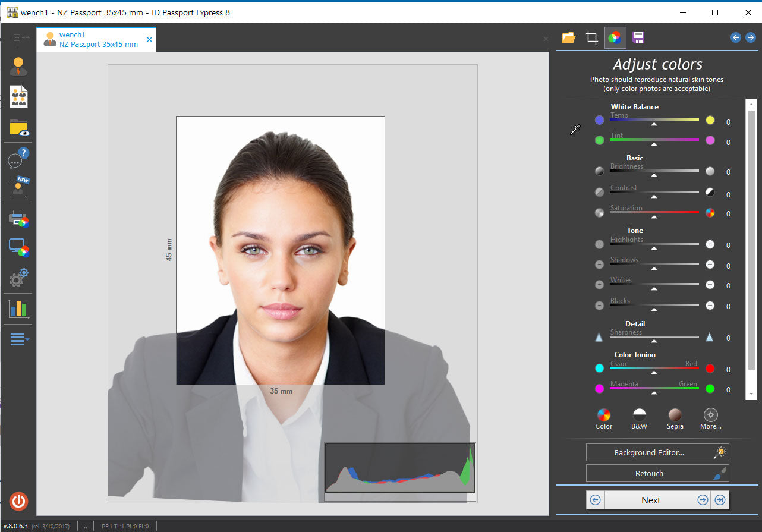Select the monitor color display sidebar icon
762x532 pixels.
18,248
